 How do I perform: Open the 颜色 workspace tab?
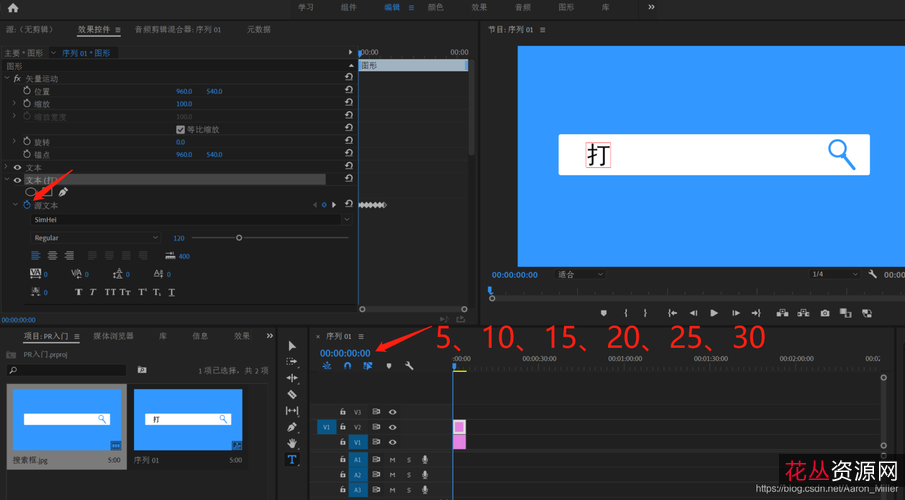pos(436,7)
